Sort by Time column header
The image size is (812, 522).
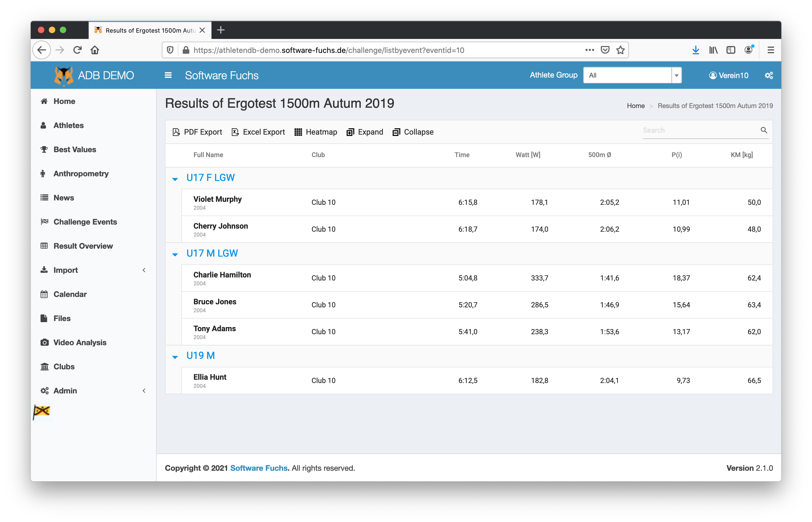462,155
